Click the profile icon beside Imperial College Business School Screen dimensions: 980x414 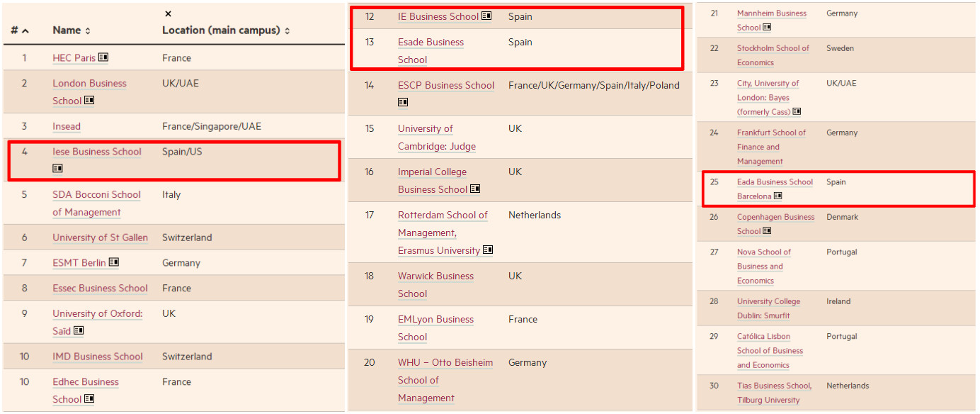tap(475, 189)
